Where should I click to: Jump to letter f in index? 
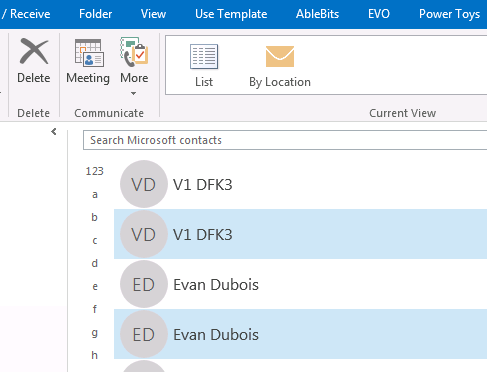pyautogui.click(x=95, y=309)
